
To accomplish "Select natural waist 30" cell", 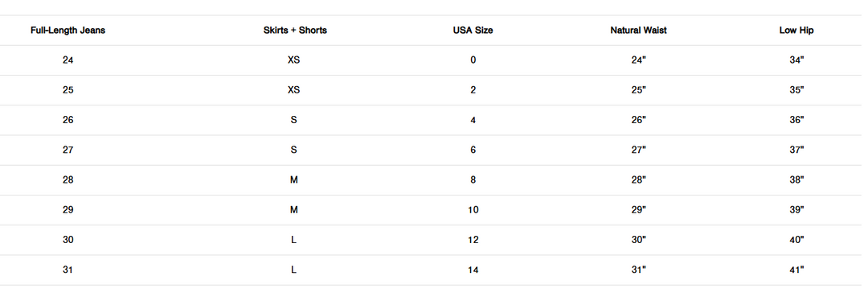I will click(x=638, y=240).
